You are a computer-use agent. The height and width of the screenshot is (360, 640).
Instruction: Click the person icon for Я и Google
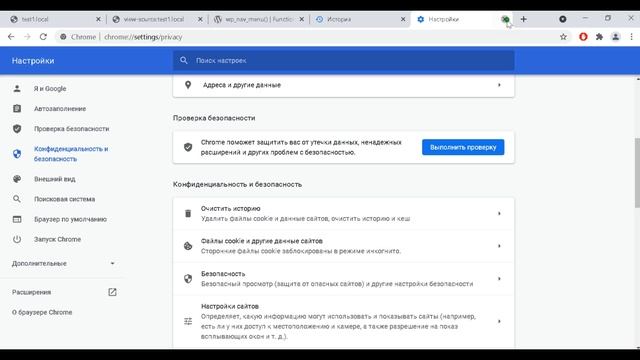pos(17,89)
